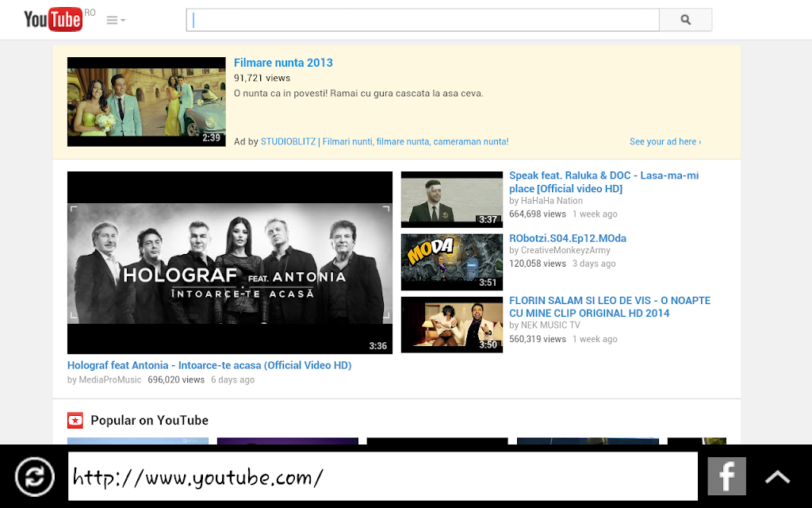The width and height of the screenshot is (812, 508).
Task: Click the wedding ad video thumbnail
Action: pos(147,102)
